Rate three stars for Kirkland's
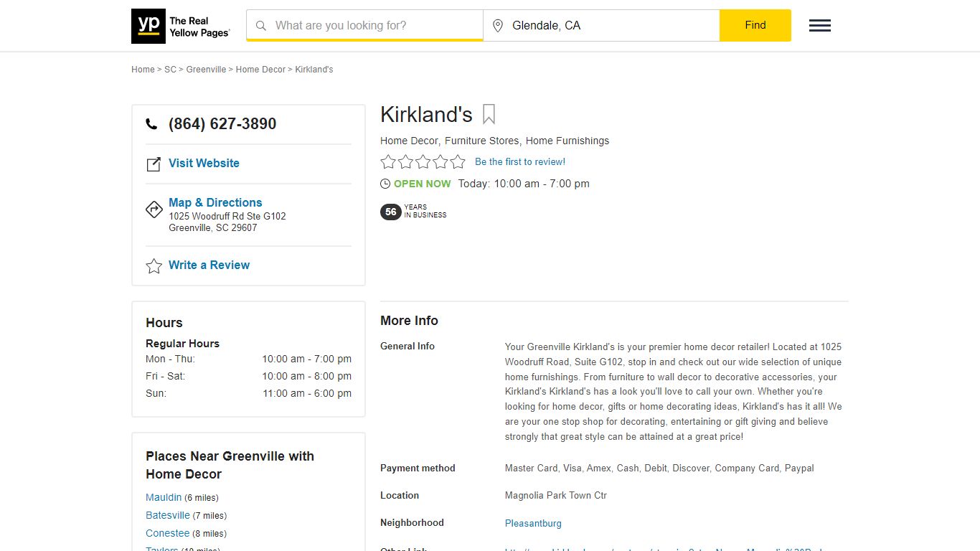Image resolution: width=980 pixels, height=551 pixels. click(x=423, y=162)
